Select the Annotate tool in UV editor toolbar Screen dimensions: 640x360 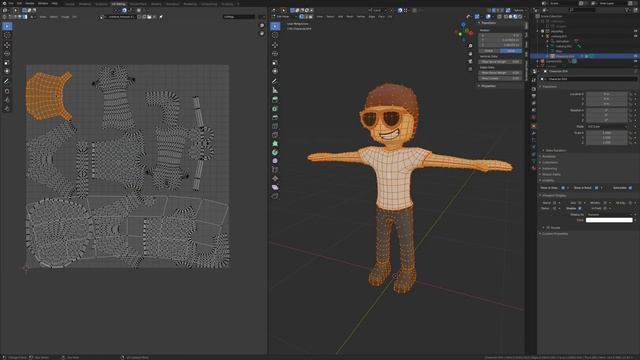(7, 81)
